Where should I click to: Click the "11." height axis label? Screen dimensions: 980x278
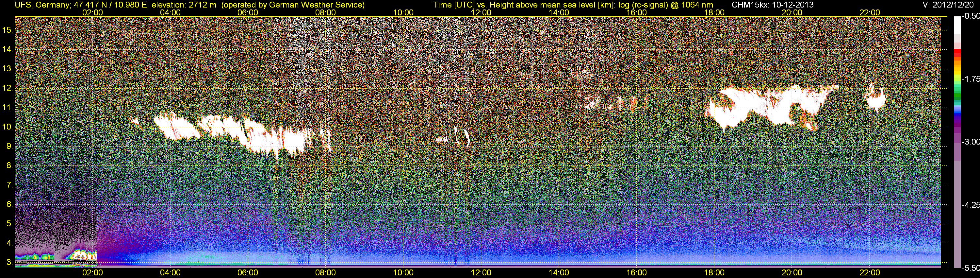tap(8, 108)
